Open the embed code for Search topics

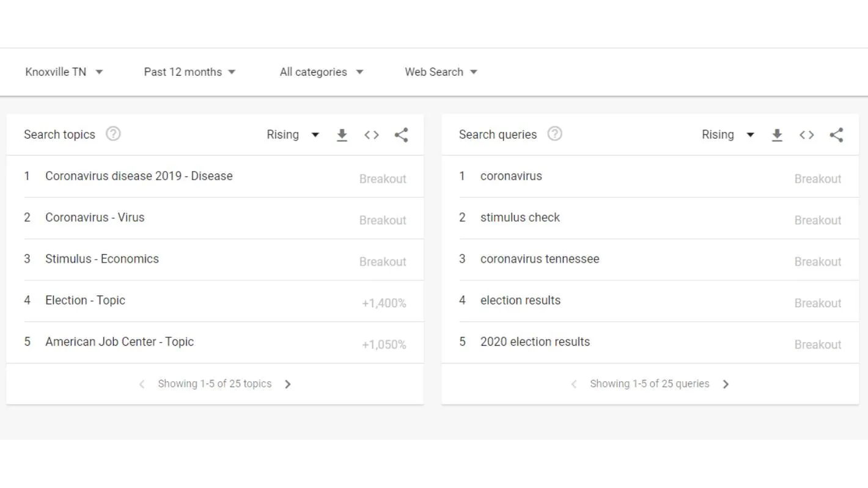pyautogui.click(x=371, y=135)
